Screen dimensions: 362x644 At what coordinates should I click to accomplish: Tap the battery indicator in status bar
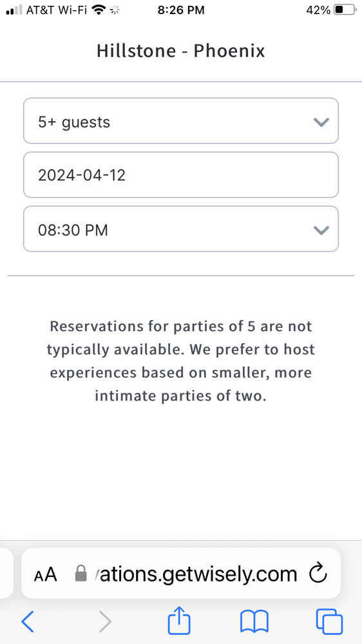pos(343,10)
